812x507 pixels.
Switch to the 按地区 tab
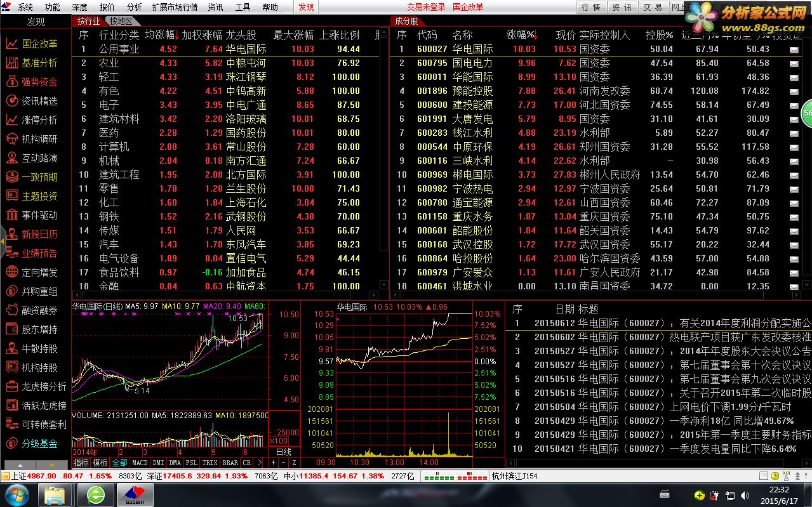pos(121,21)
